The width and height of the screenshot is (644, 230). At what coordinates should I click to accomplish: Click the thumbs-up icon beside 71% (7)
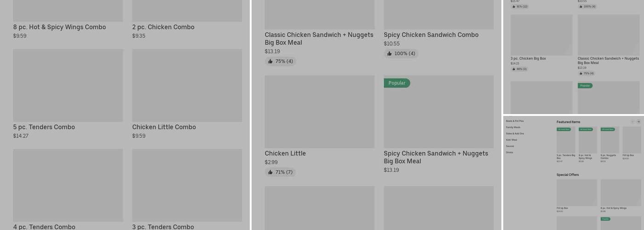tap(270, 172)
